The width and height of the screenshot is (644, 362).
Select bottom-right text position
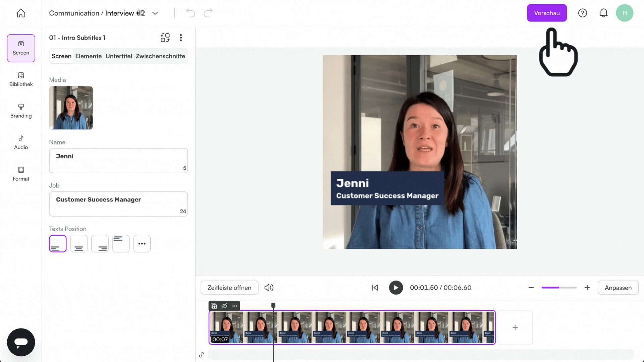tap(100, 244)
